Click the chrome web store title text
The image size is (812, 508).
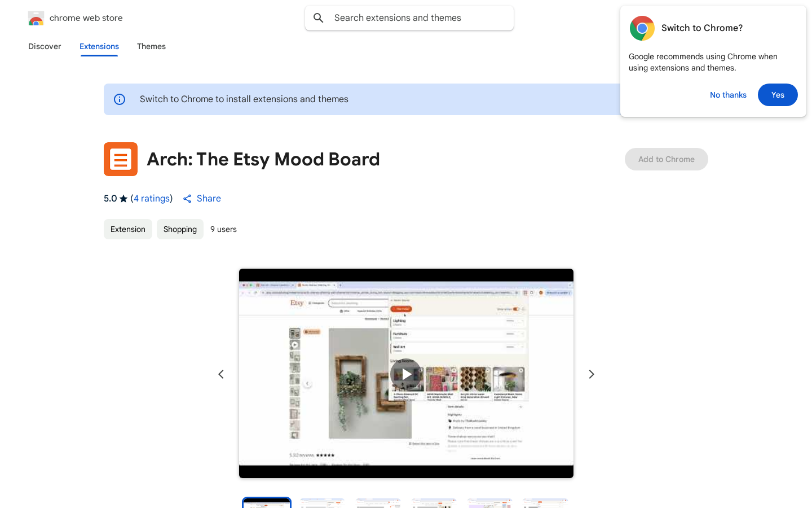[86, 18]
